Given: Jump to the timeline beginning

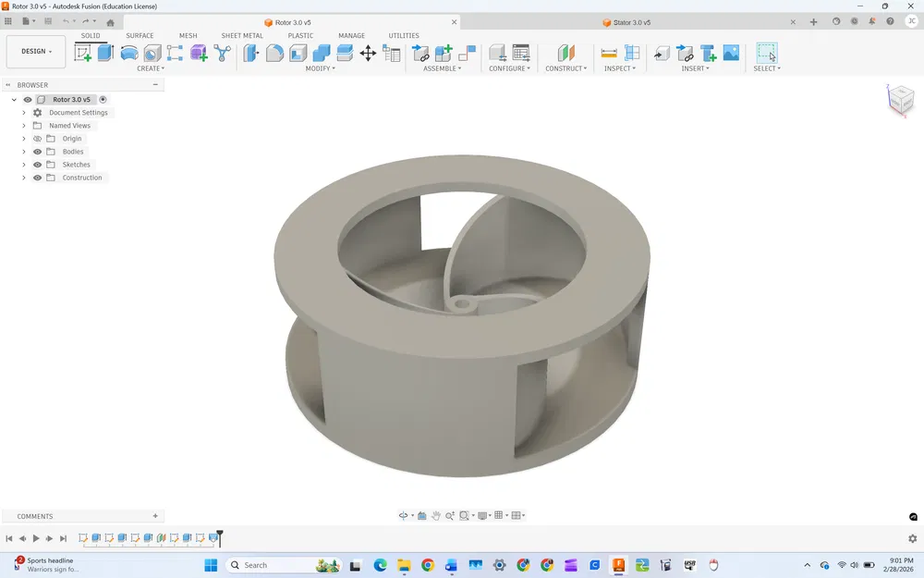Looking at the screenshot, I should point(9,538).
